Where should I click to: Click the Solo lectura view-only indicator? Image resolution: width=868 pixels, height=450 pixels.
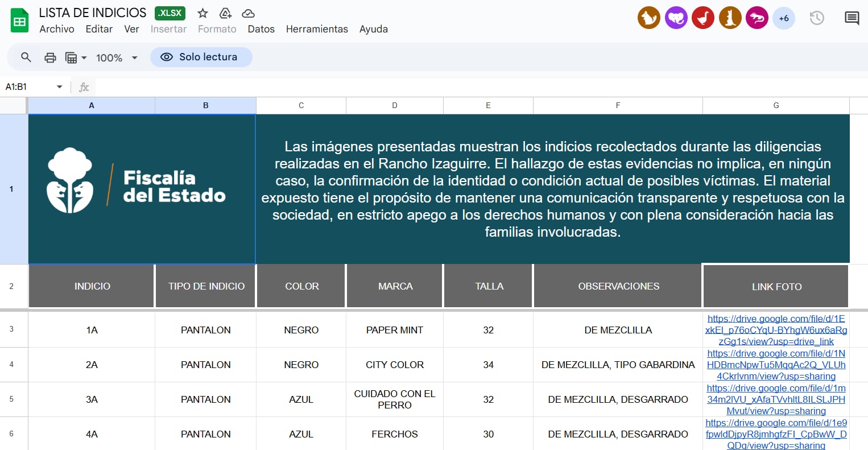[201, 57]
